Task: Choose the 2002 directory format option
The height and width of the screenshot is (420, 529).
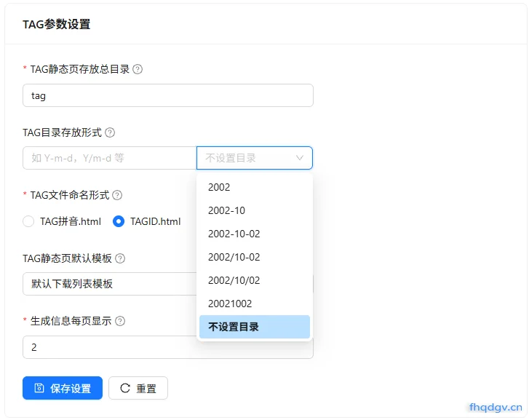Action: [x=255, y=187]
